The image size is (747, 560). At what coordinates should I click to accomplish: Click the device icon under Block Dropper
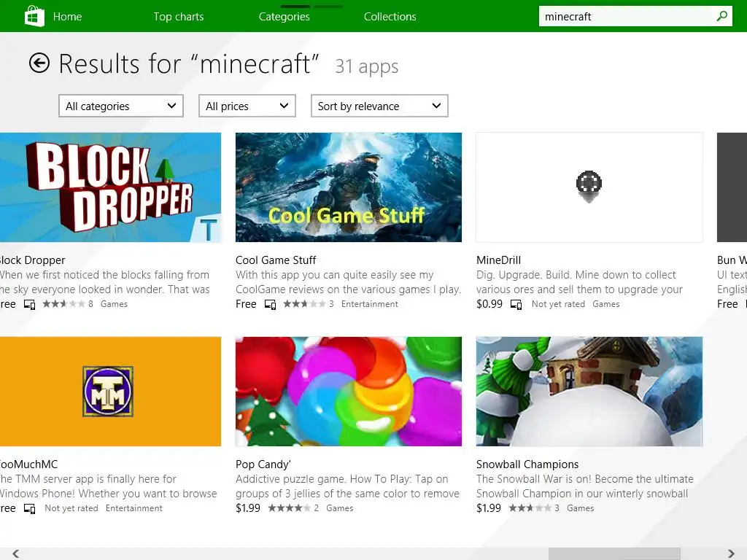(x=29, y=304)
